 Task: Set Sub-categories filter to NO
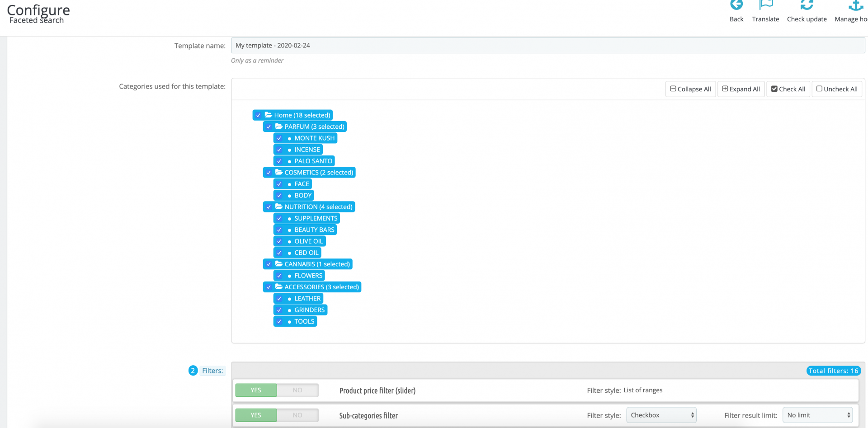point(297,415)
